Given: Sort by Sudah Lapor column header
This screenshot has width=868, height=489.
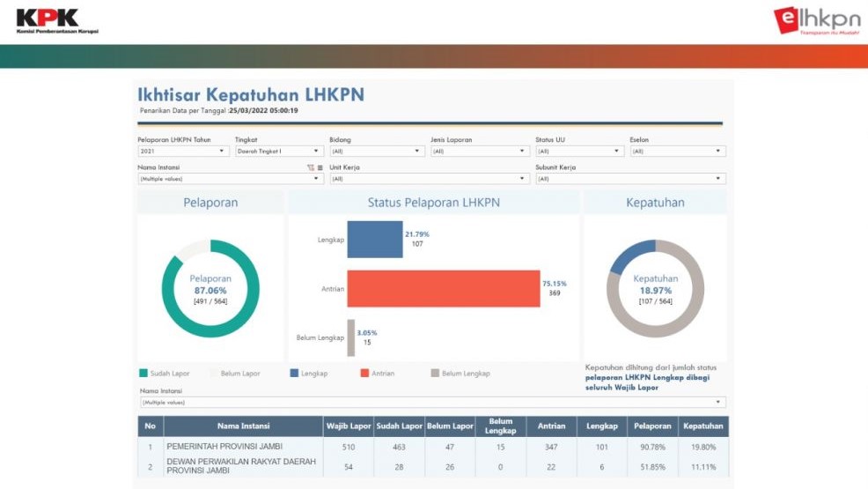Looking at the screenshot, I should click(x=399, y=426).
